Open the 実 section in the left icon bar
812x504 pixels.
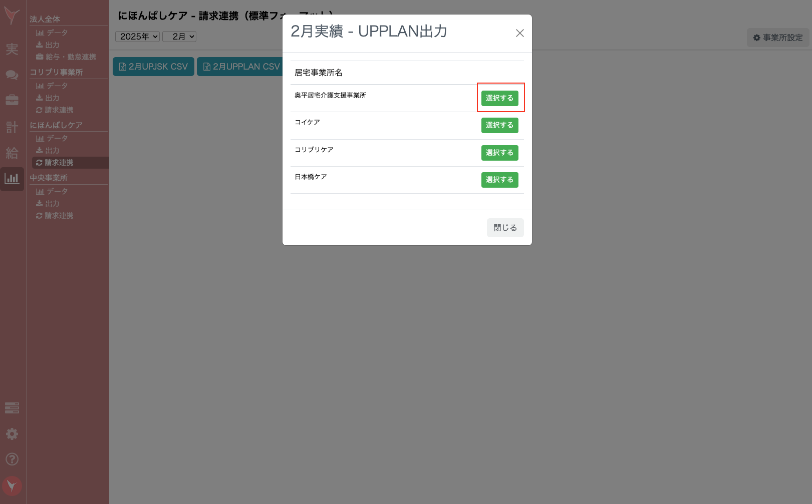coord(12,50)
